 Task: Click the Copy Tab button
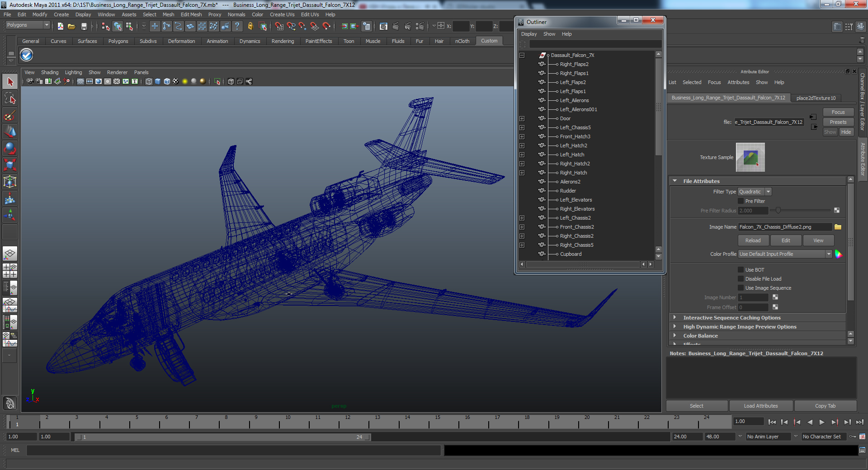point(825,406)
